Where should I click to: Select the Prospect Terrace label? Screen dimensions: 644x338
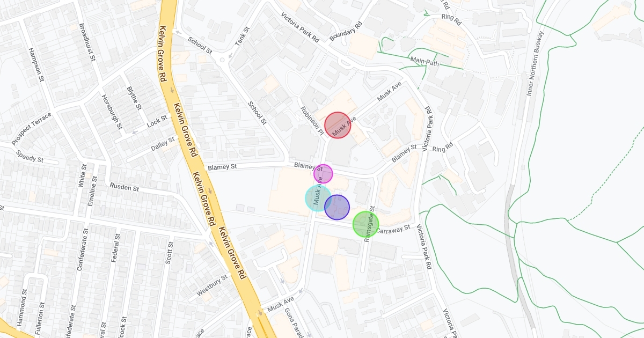pos(32,129)
